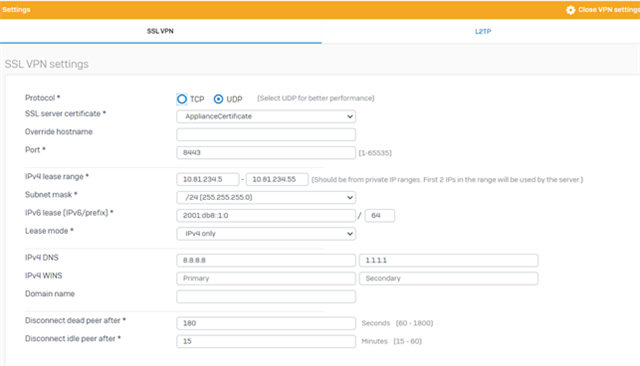640x366 pixels.
Task: Open the Lease mode dropdown
Action: pos(266,234)
